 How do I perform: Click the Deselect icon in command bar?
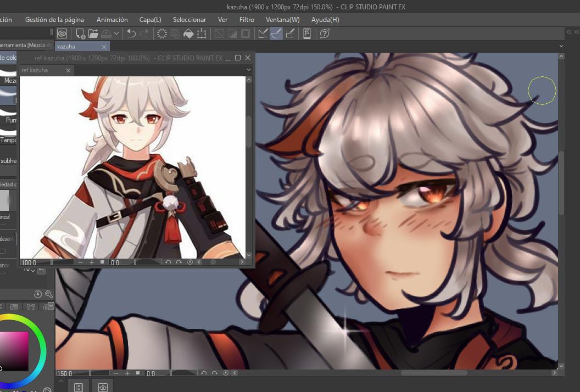(x=219, y=33)
